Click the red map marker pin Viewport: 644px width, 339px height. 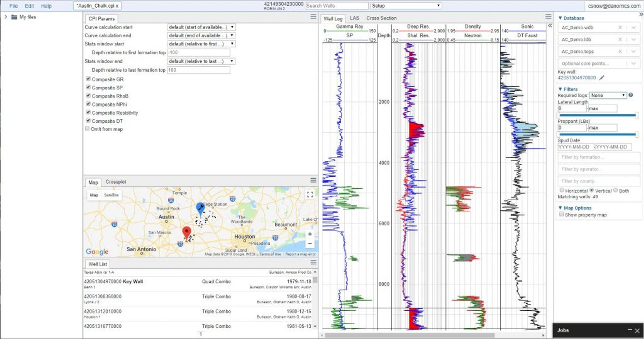(x=186, y=232)
